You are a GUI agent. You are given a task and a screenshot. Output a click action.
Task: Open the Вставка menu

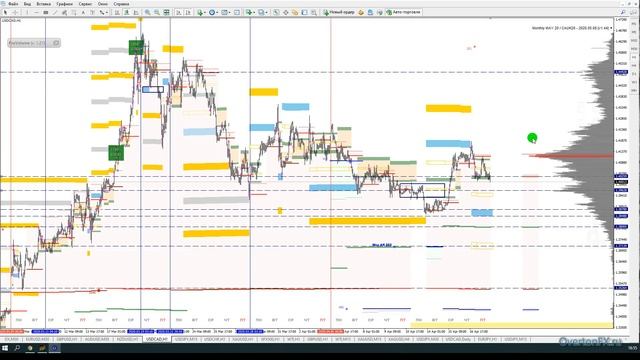click(43, 4)
